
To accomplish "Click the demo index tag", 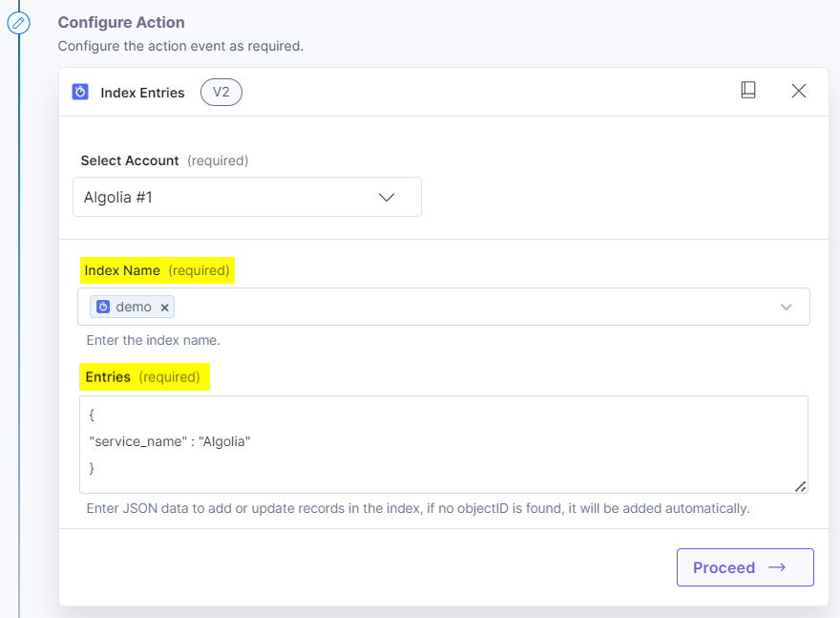I will pos(132,308).
